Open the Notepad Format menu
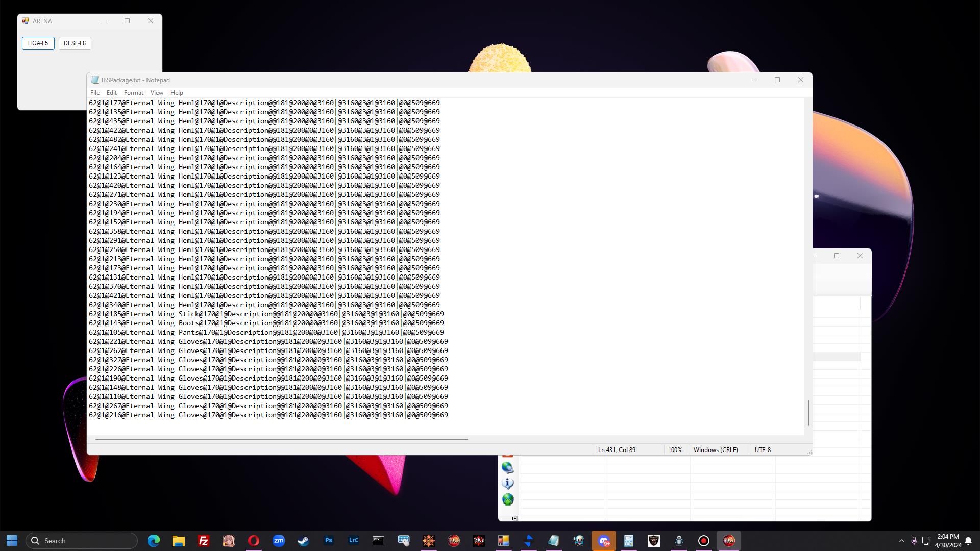This screenshot has width=980, height=551. 134,93
